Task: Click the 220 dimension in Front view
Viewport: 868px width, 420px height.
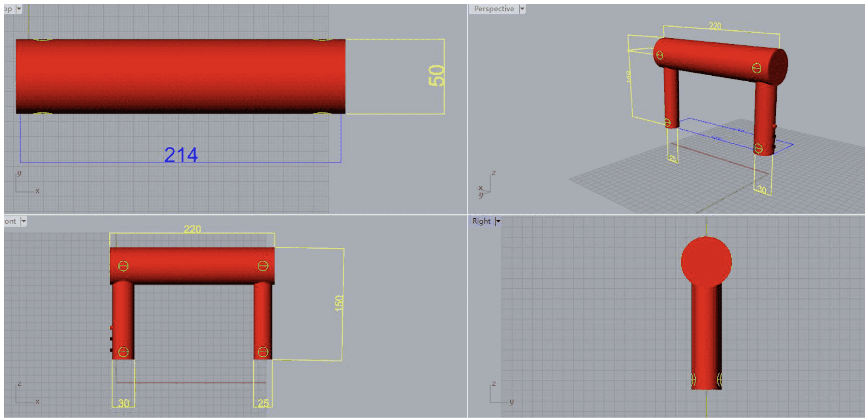Action: [192, 229]
